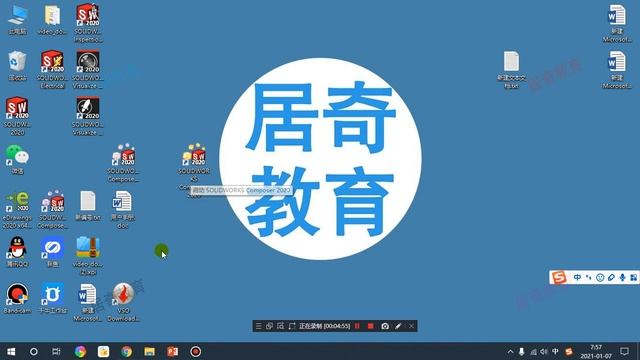Select the video_do... zip archive icon
The height and width of the screenshot is (360, 640).
tap(88, 256)
